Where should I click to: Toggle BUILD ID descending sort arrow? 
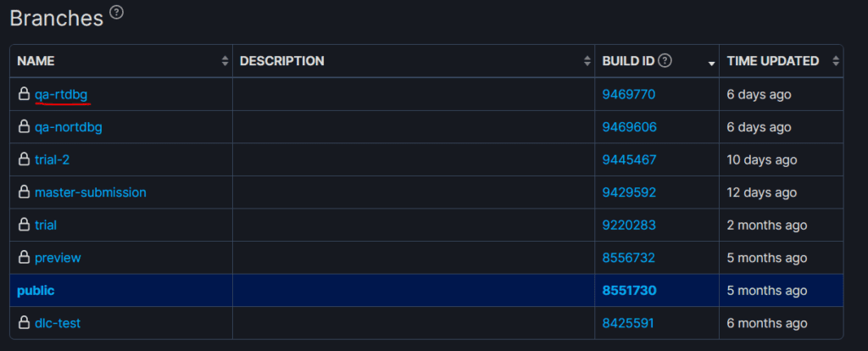[711, 63]
